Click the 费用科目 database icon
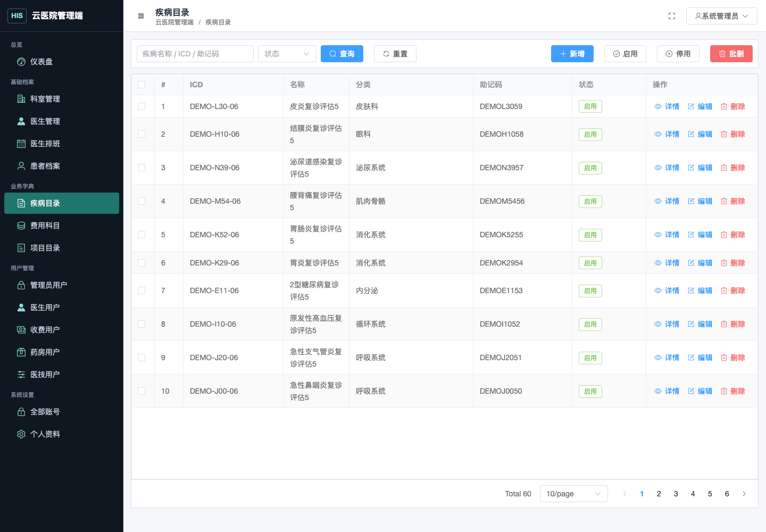766x532 pixels. coord(21,226)
